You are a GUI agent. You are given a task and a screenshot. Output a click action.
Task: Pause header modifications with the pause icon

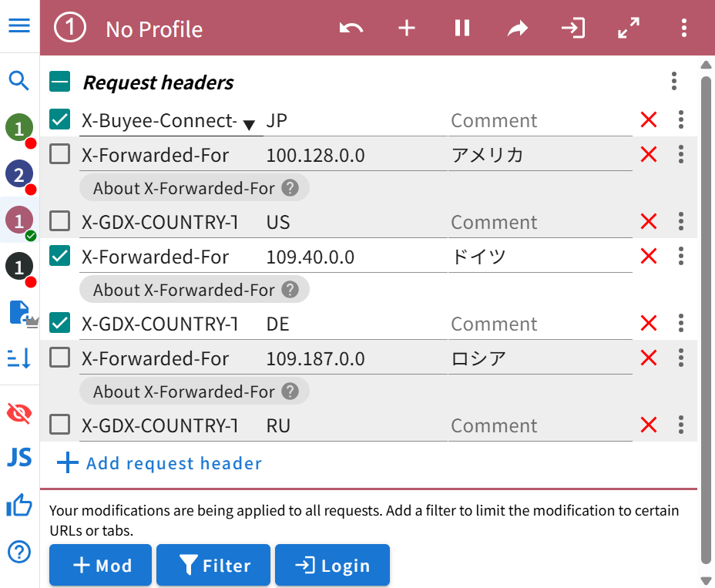(x=462, y=29)
